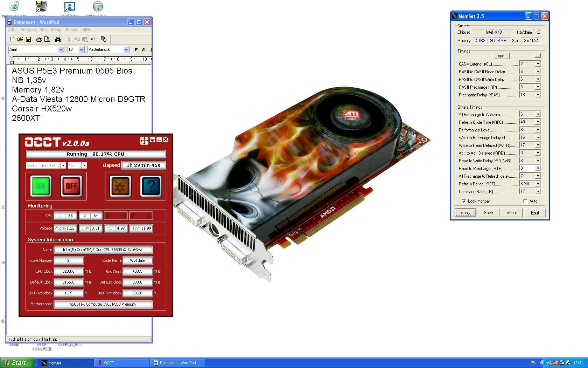Toggle Lock mchbar checkbox in MemSet
The width and height of the screenshot is (588, 368).
[x=463, y=201]
